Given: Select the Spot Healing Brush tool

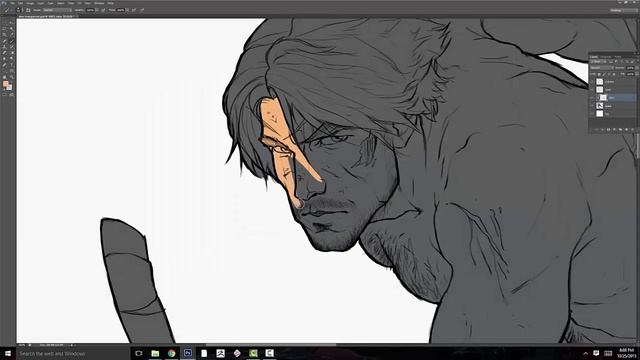Looking at the screenshot, I should pos(4,41).
